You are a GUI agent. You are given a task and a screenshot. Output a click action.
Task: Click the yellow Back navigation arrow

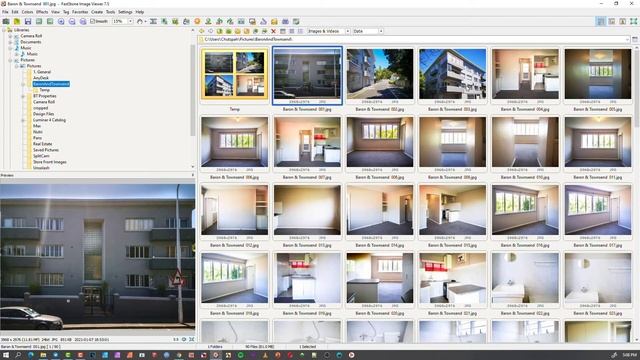tap(202, 31)
